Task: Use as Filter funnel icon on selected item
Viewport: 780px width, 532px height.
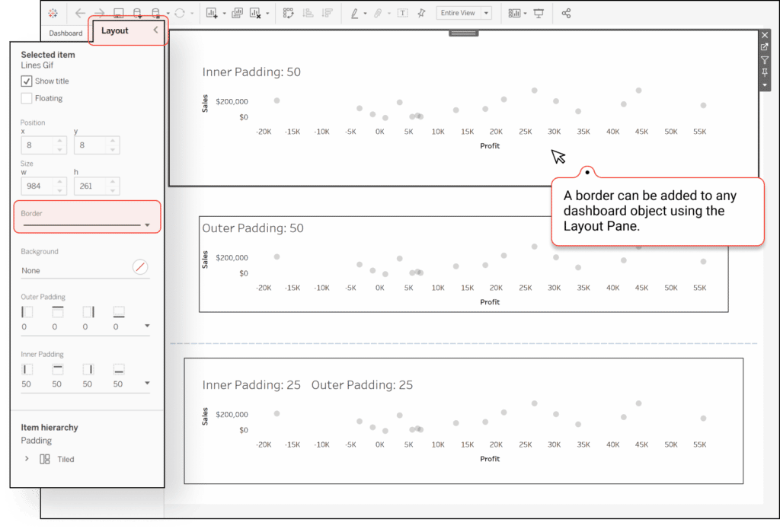Action: pyautogui.click(x=765, y=60)
